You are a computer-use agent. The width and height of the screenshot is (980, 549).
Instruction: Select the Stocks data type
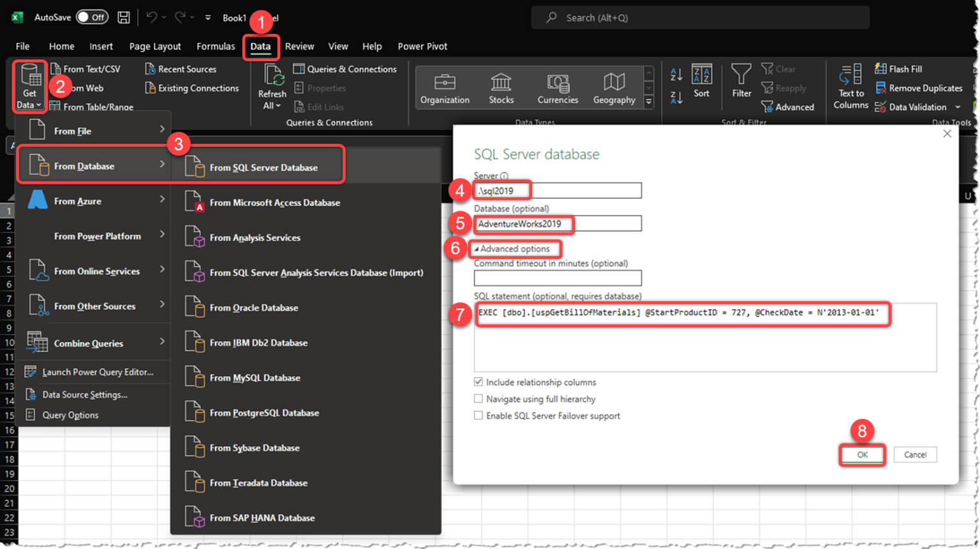(x=501, y=88)
